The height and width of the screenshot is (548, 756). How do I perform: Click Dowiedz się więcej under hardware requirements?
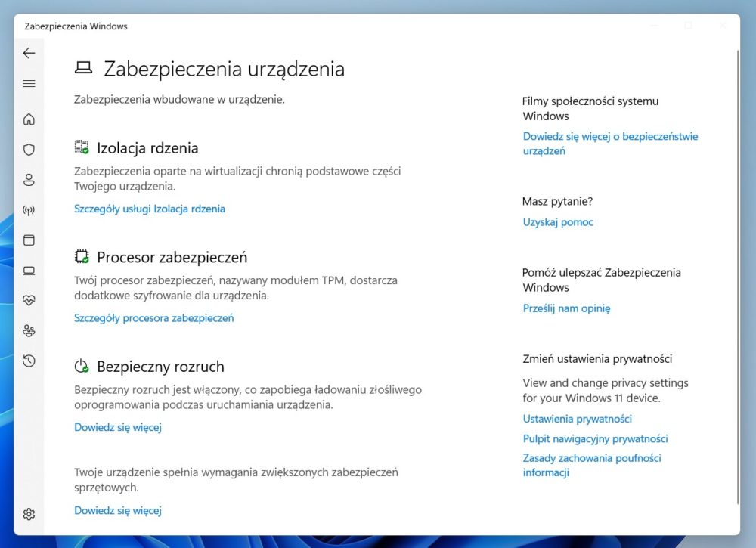(118, 510)
